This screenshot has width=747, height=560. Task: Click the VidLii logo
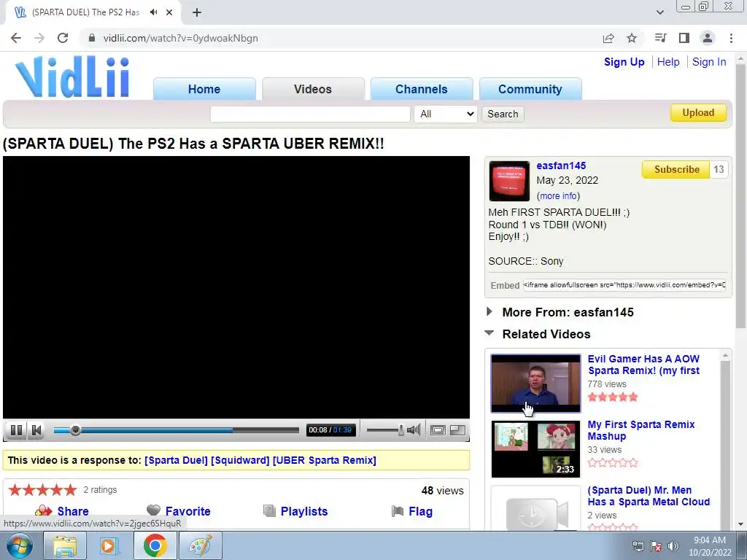[72, 77]
